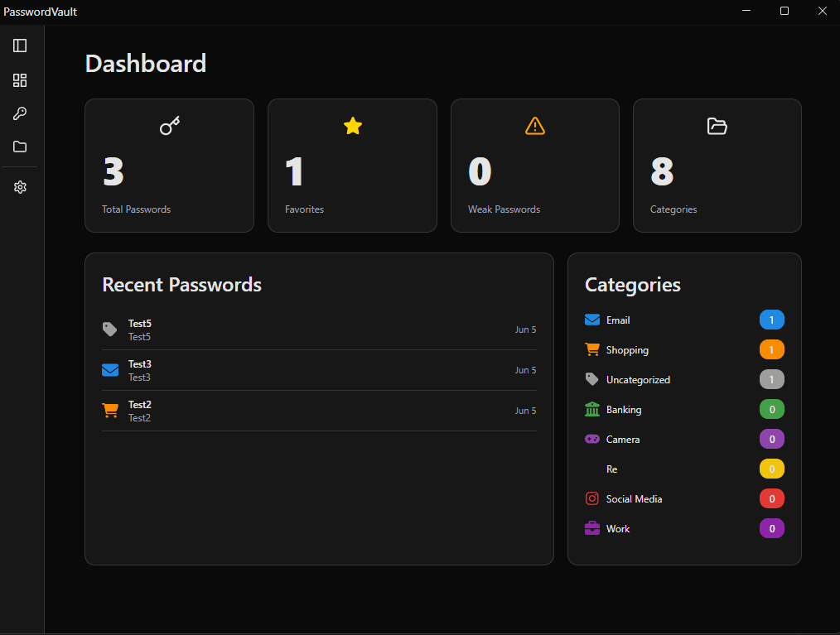Open Settings using the gear sidebar icon
This screenshot has width=840, height=635.
19,187
